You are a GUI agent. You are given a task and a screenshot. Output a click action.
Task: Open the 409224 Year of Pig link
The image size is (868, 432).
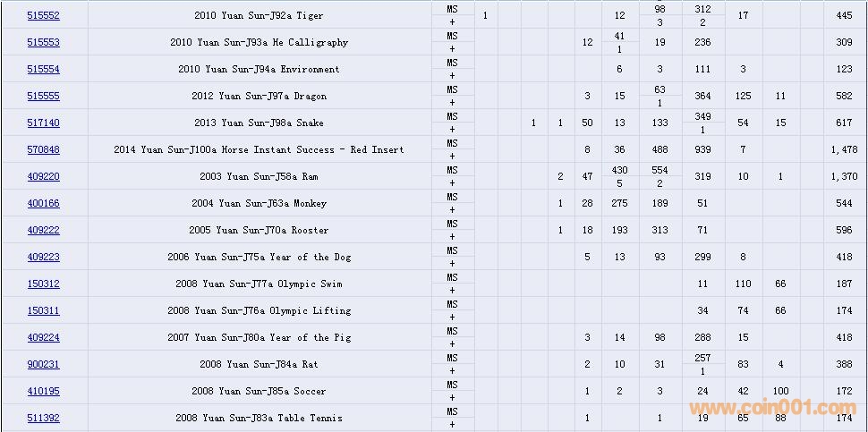[43, 337]
